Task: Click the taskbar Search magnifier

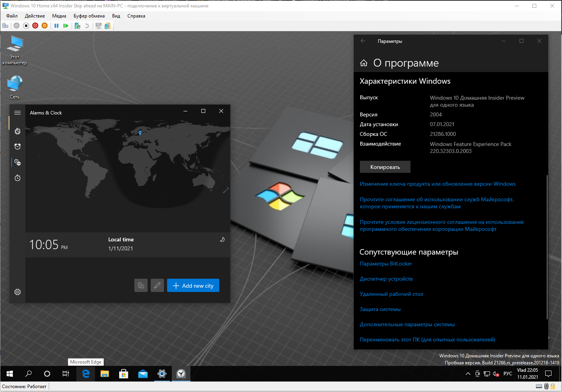Action: pyautogui.click(x=28, y=374)
